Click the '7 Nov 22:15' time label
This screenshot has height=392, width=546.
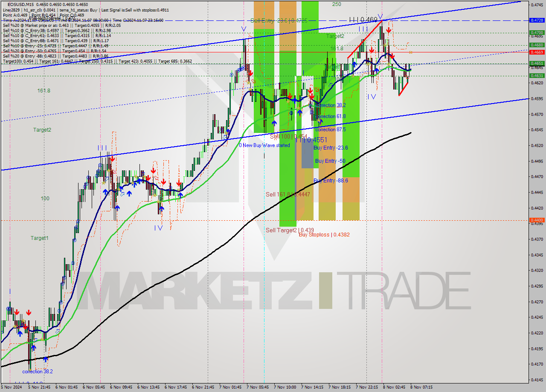click(x=366, y=387)
